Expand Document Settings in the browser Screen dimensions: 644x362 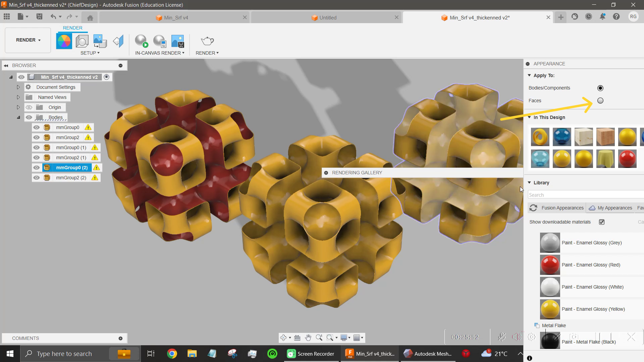click(18, 87)
